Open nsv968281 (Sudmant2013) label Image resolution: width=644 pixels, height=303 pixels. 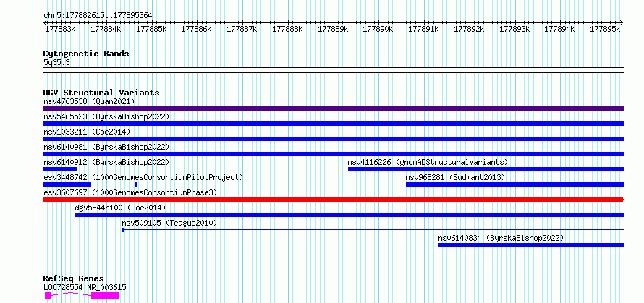[x=455, y=177]
